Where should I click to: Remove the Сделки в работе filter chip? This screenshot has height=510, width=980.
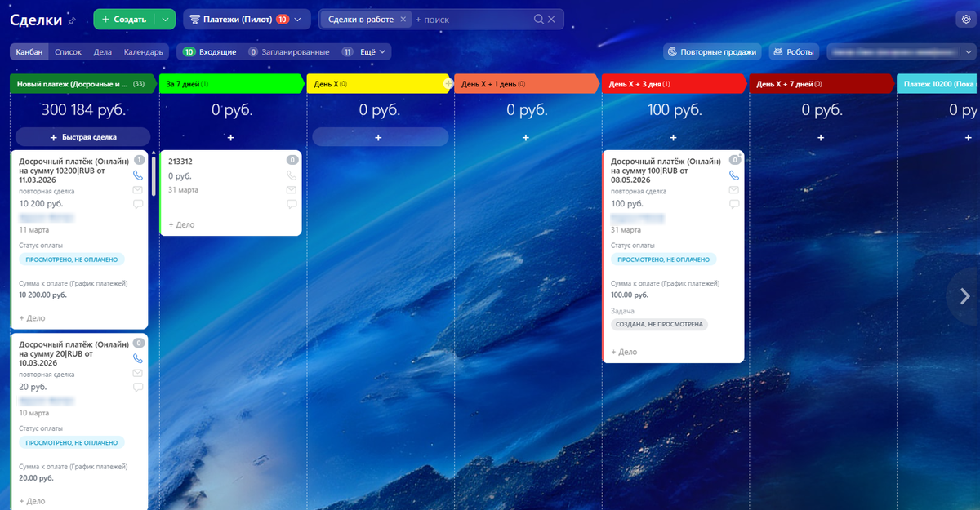403,19
